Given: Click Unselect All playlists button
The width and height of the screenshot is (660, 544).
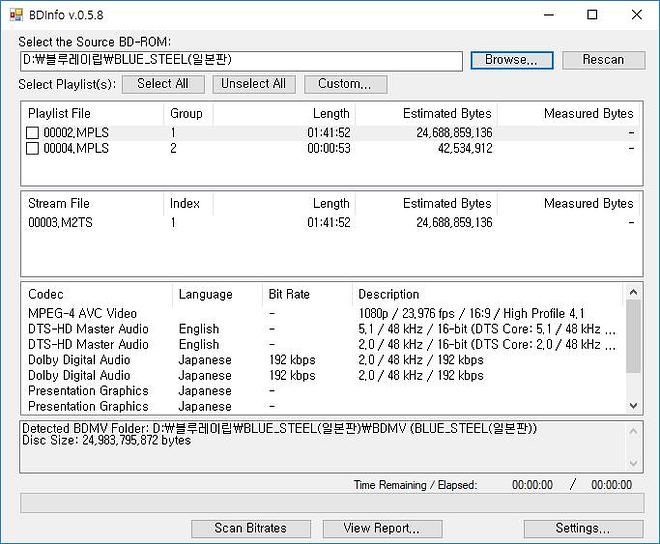Looking at the screenshot, I should 254,84.
